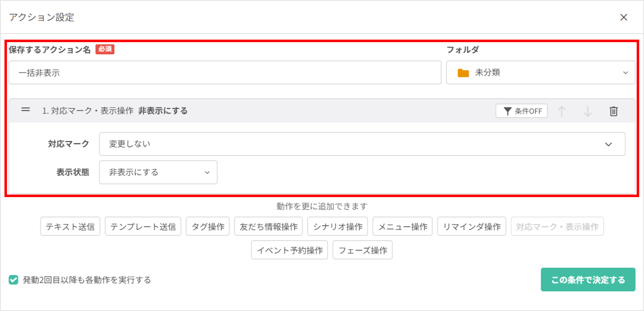The height and width of the screenshot is (311, 644).
Task: Add a テキスト送信 action
Action: [70, 227]
